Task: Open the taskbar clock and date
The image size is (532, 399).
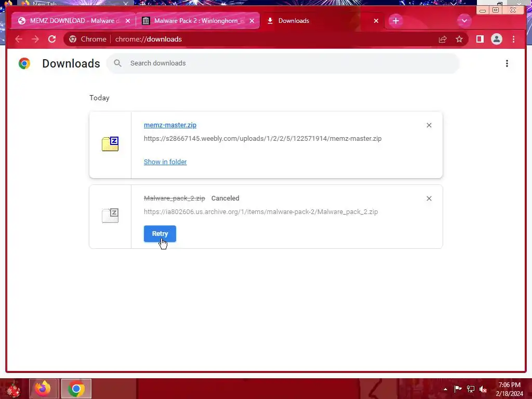Action: point(509,389)
